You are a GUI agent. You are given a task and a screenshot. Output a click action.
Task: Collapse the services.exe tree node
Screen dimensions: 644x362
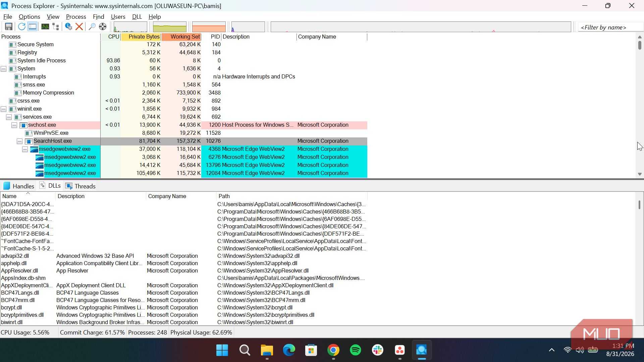(x=9, y=117)
